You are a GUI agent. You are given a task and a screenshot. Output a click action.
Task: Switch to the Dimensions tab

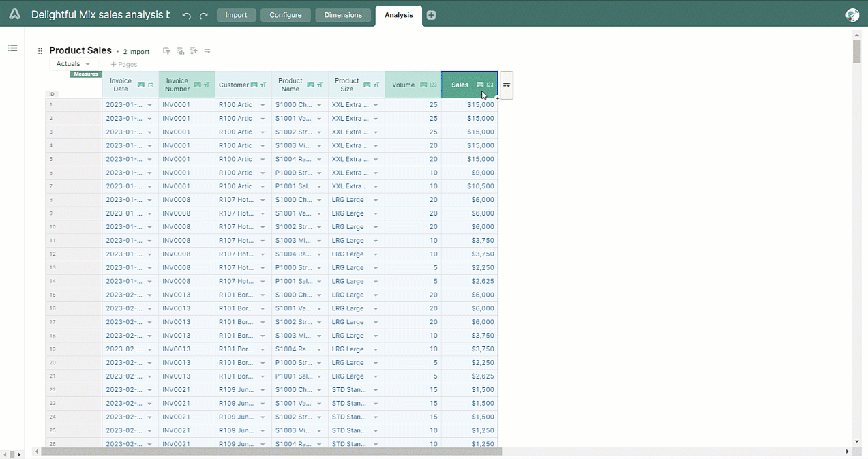[x=343, y=15]
